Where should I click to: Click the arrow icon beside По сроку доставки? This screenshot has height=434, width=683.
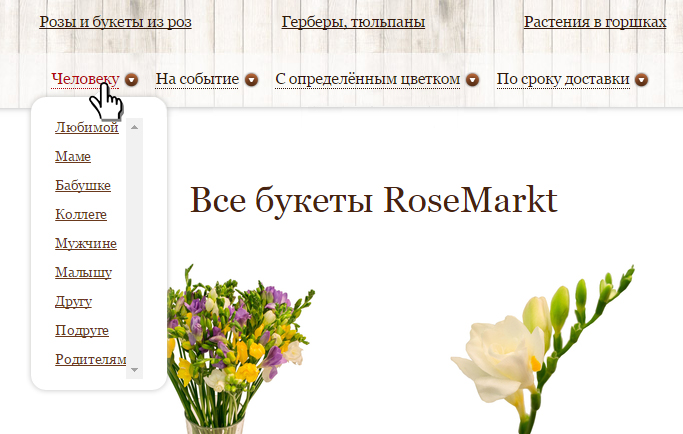tap(642, 80)
